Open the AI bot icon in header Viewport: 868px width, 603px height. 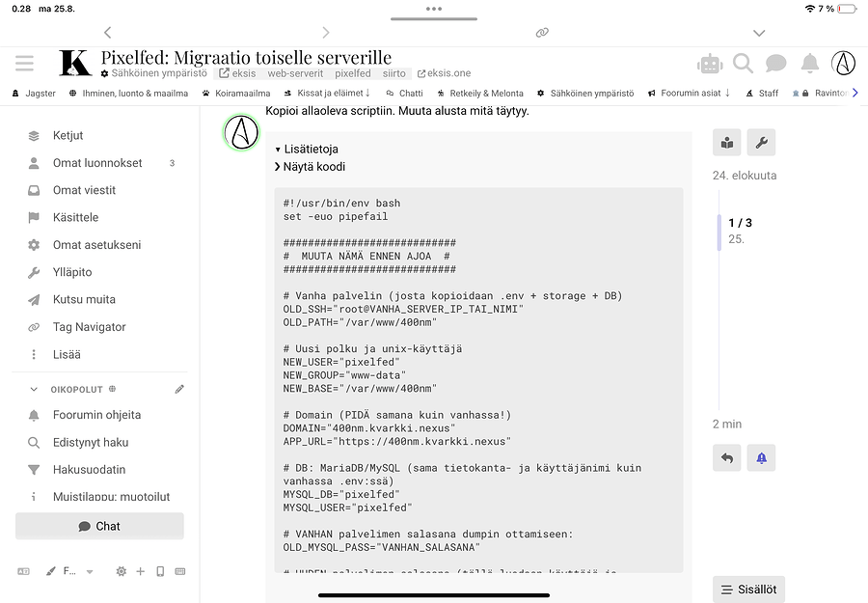(710, 65)
